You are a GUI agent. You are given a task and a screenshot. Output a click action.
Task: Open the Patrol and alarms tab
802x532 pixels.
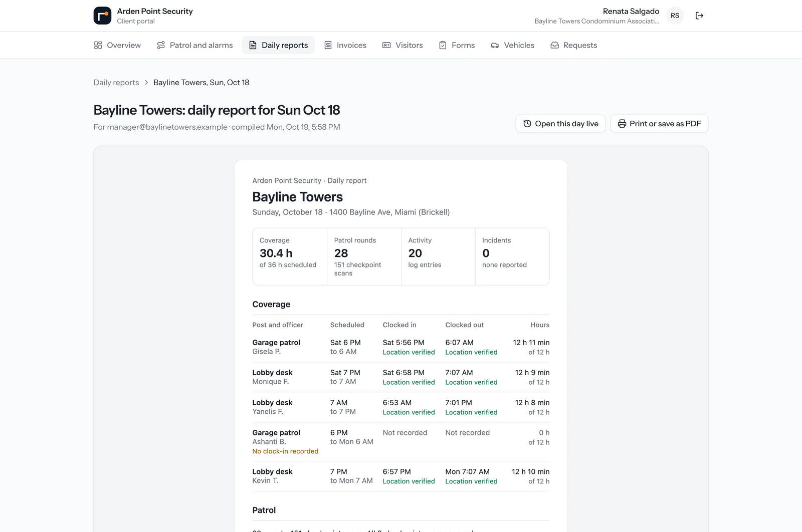pos(195,45)
